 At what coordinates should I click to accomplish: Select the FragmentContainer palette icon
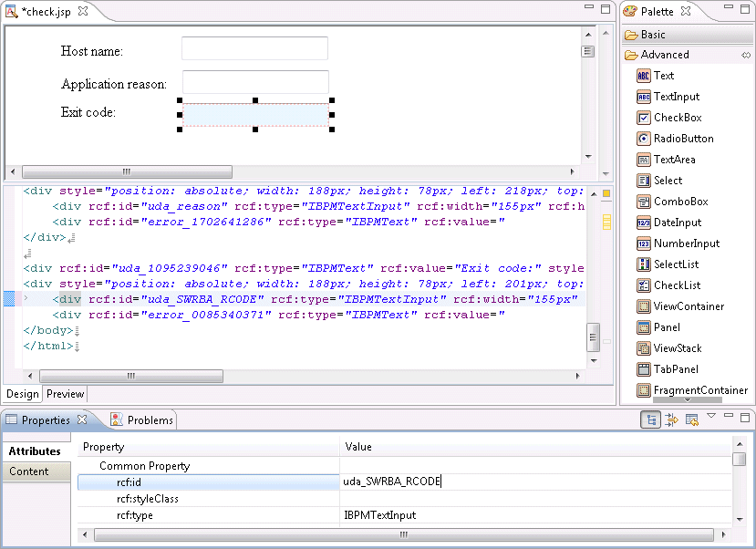643,390
